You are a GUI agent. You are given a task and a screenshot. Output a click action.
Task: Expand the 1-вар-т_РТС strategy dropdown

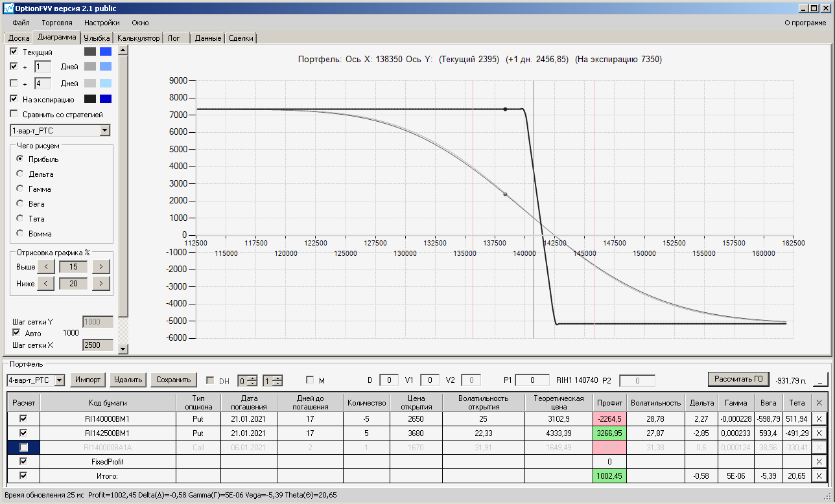pos(105,131)
